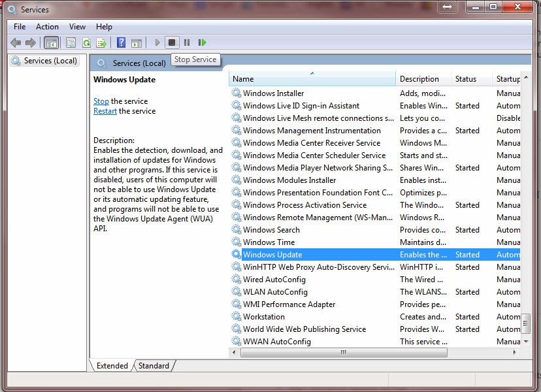The image size is (541, 392).
Task: Select Windows Media Player Network Sharing Service
Action: click(x=375, y=168)
